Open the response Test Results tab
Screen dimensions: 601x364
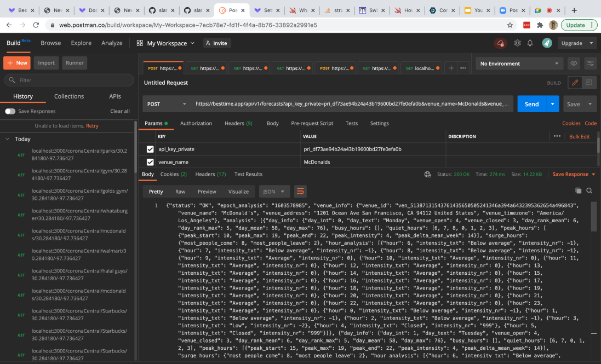[x=248, y=174]
